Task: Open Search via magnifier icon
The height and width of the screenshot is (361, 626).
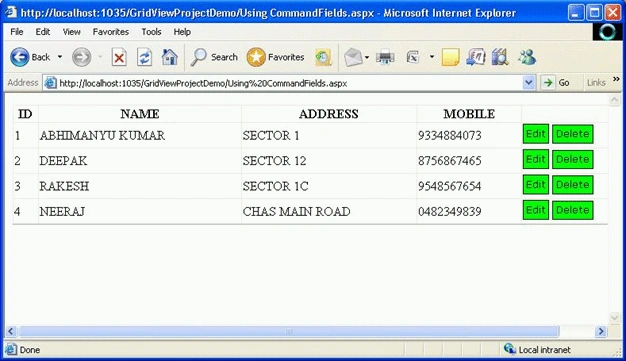Action: pos(198,57)
